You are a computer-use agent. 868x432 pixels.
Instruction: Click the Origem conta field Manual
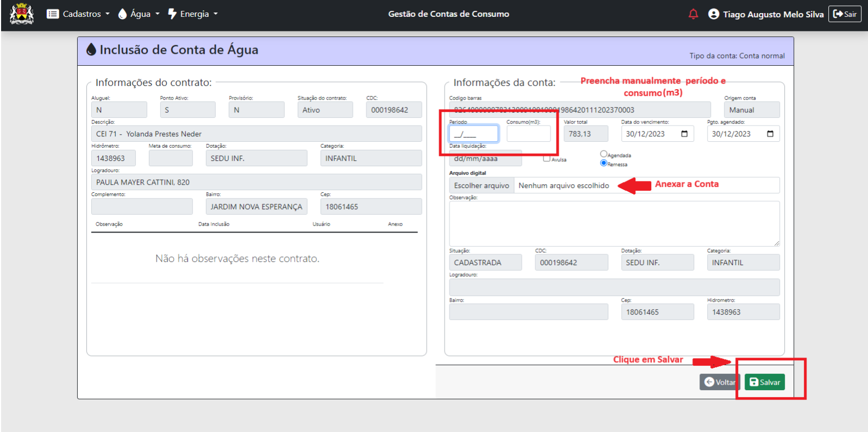(752, 110)
